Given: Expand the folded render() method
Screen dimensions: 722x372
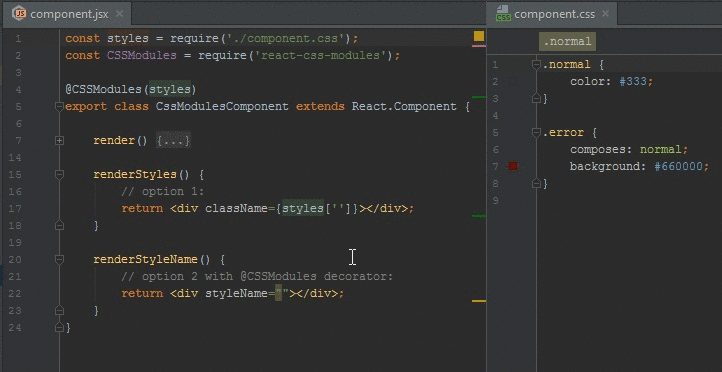Looking at the screenshot, I should (x=59, y=141).
